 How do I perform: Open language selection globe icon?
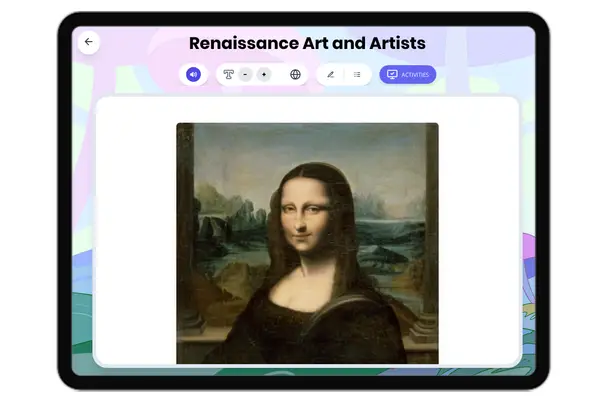pyautogui.click(x=295, y=74)
